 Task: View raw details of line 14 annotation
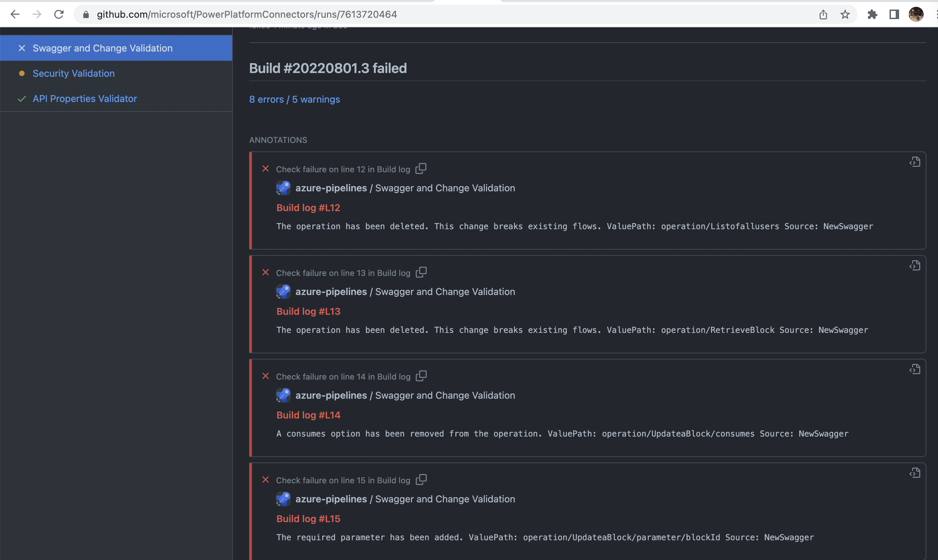tap(914, 369)
